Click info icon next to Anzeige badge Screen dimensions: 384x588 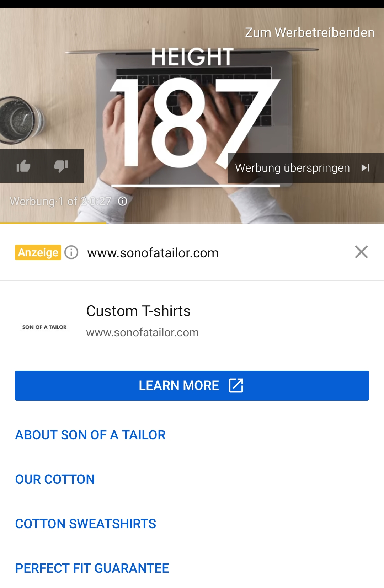coord(71,252)
